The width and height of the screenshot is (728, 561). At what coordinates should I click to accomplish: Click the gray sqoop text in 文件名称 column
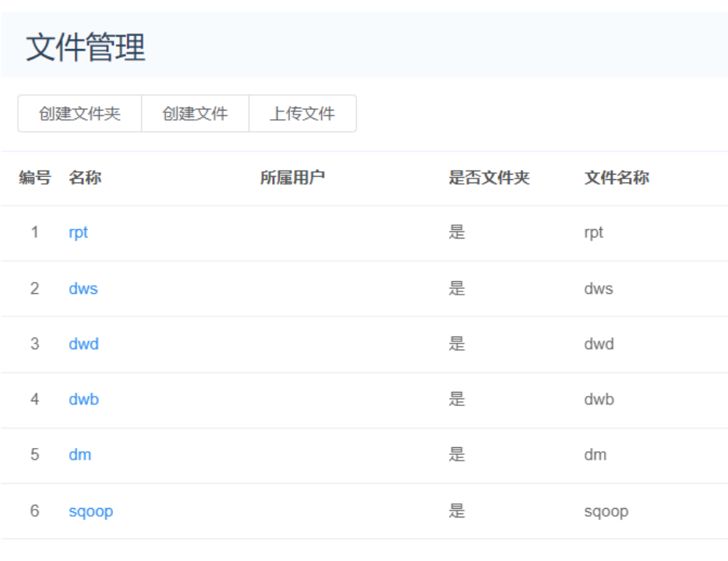(x=606, y=511)
